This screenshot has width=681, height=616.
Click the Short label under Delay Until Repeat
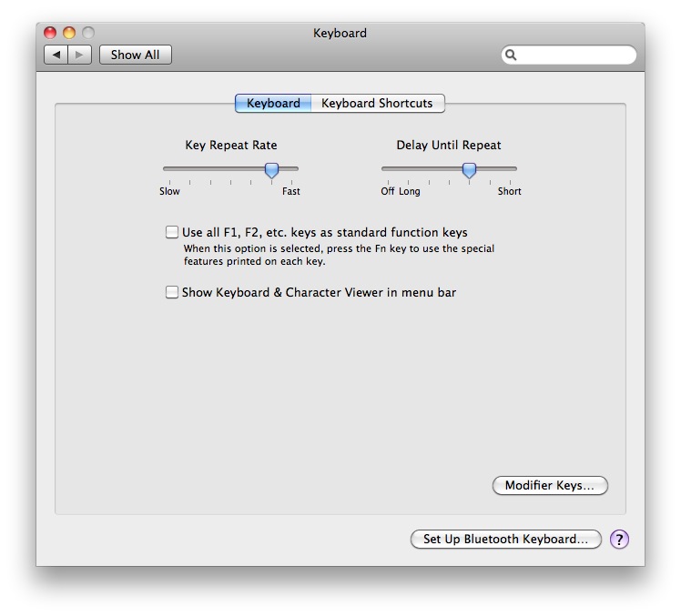[510, 191]
